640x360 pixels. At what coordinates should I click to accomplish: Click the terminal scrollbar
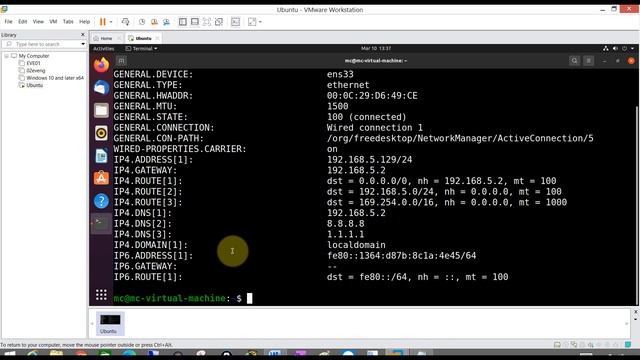point(637,204)
